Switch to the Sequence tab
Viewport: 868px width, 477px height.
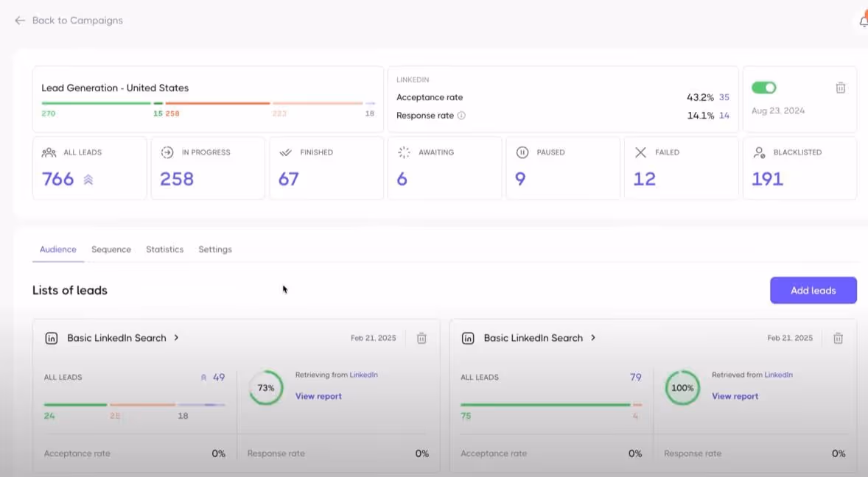point(111,249)
